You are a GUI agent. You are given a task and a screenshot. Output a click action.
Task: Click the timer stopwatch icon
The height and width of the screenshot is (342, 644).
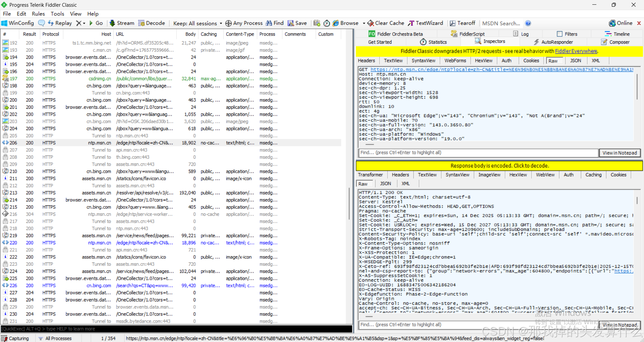coord(327,23)
